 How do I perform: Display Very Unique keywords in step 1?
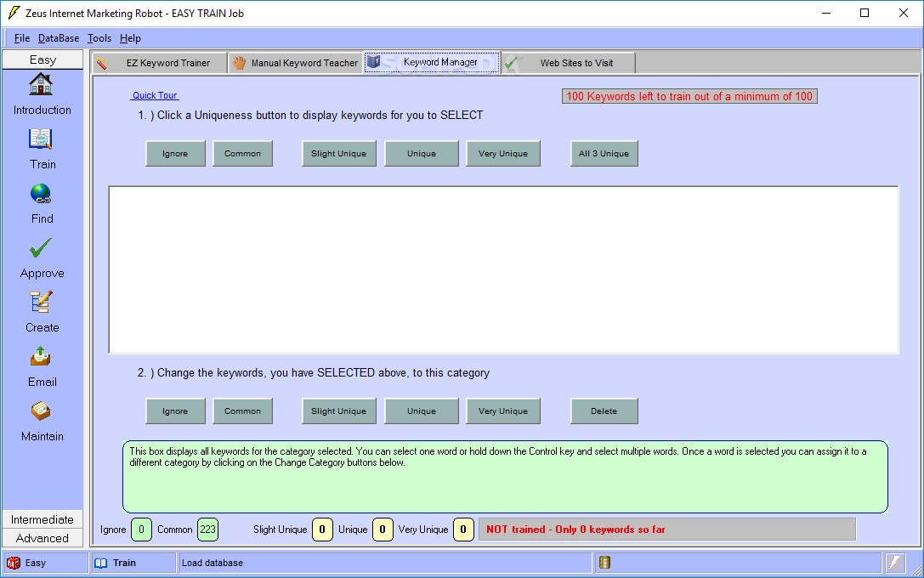(502, 153)
